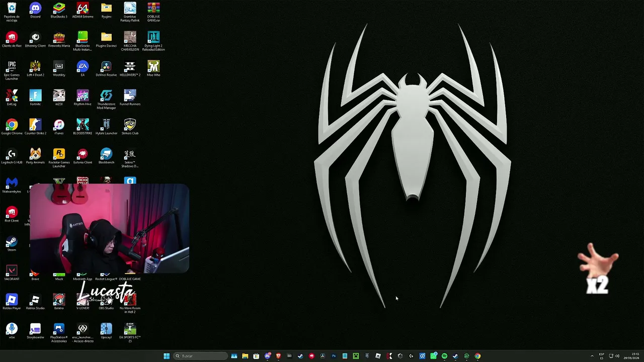
Task: Select the Strikers Club desktop icon
Action: (130, 127)
